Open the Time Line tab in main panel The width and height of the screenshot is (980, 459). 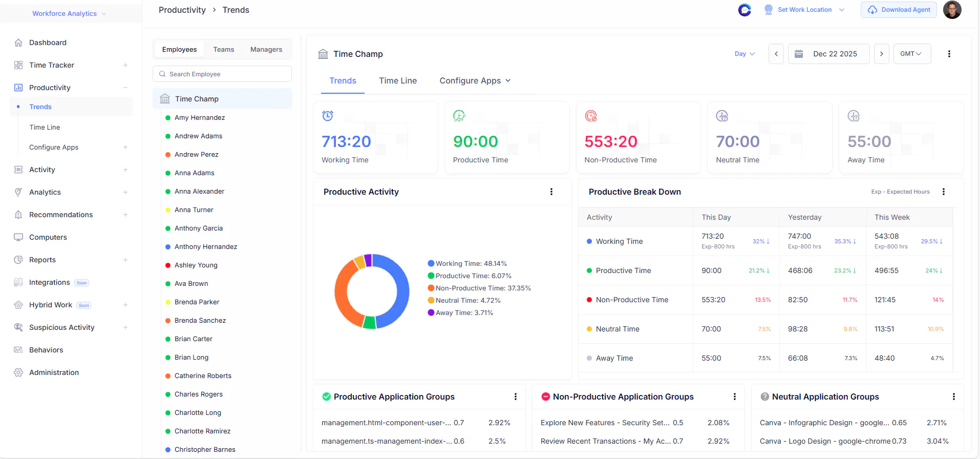point(398,80)
